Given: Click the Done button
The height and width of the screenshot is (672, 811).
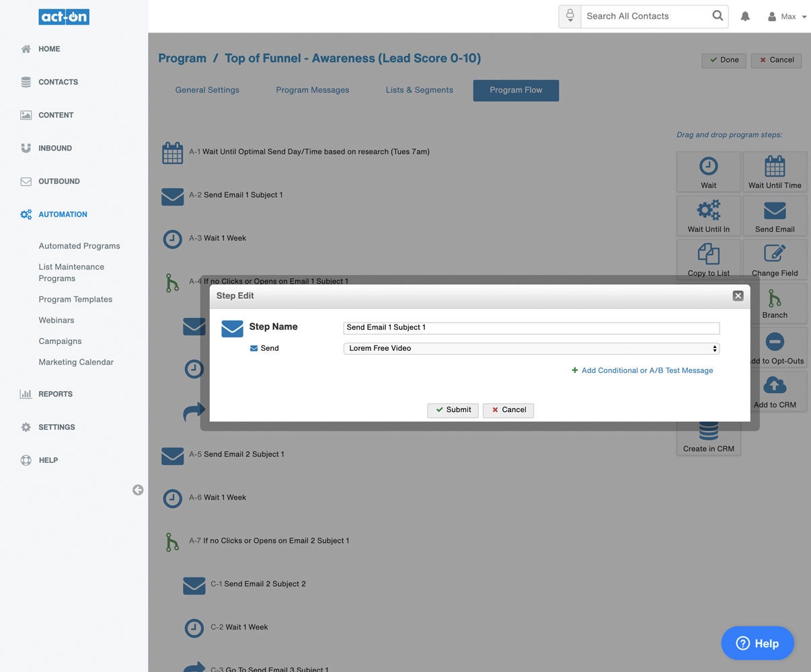Looking at the screenshot, I should tap(724, 60).
